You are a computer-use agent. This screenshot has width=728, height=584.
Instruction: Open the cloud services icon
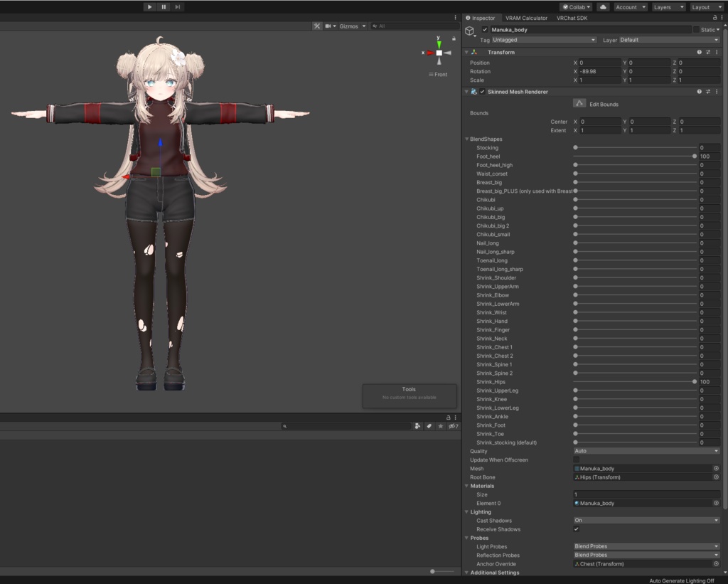(603, 7)
